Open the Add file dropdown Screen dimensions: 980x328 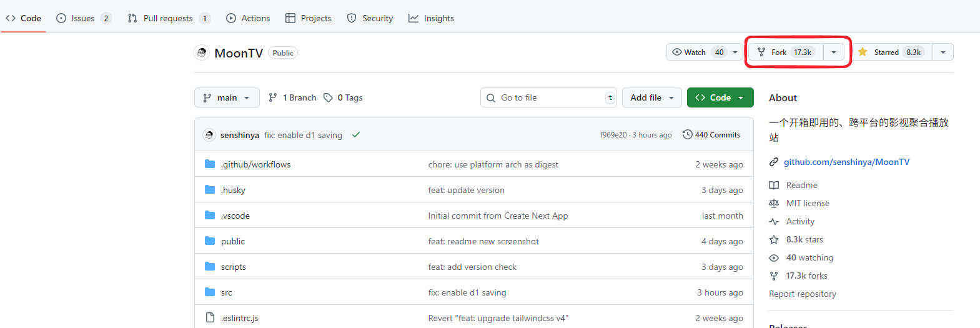pyautogui.click(x=652, y=97)
